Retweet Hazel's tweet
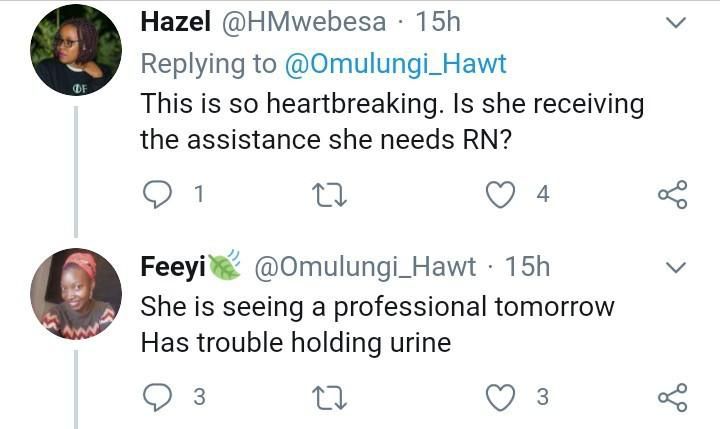The height and width of the screenshot is (429, 720). (x=329, y=194)
